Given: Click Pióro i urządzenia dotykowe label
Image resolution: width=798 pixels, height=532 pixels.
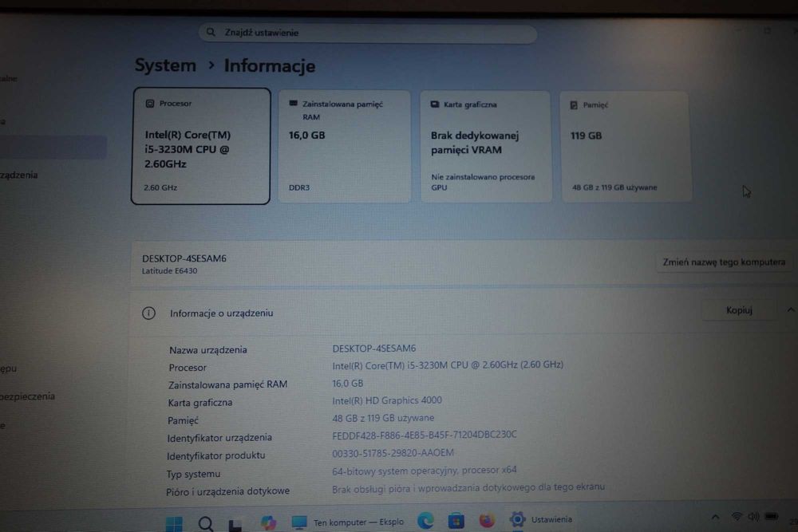Looking at the screenshot, I should tap(227, 491).
